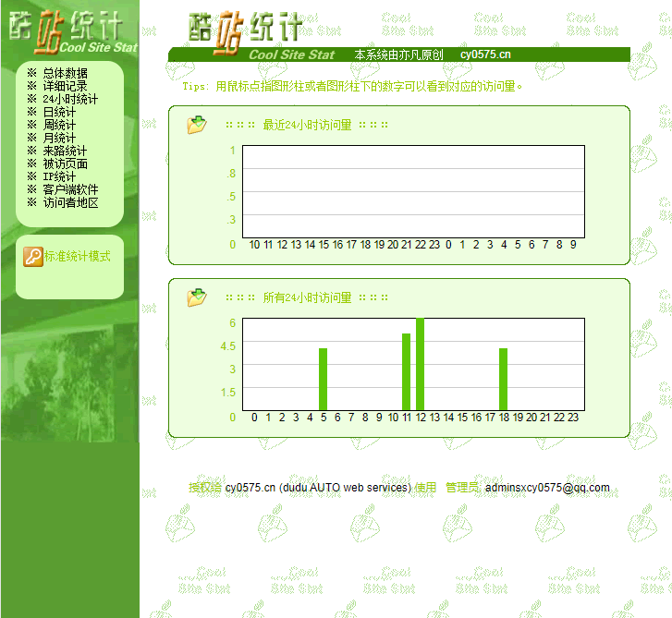Click the bar for hour 11
The height and width of the screenshot is (618, 672).
point(407,371)
